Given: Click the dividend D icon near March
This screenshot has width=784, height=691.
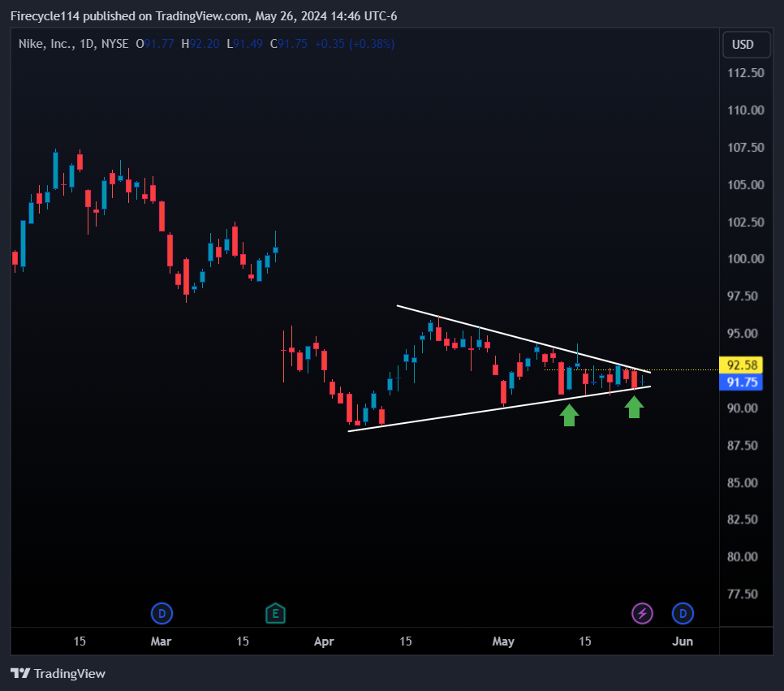Looking at the screenshot, I should point(162,613).
